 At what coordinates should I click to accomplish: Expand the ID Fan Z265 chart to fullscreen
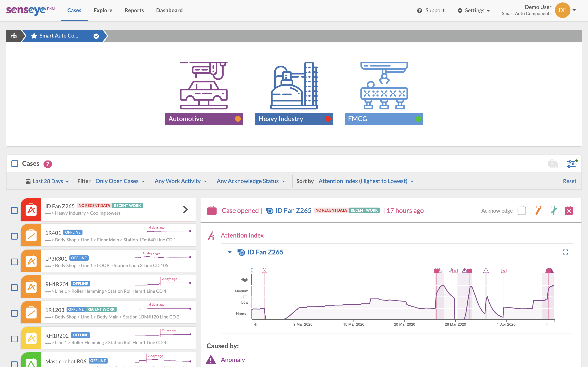[565, 252]
